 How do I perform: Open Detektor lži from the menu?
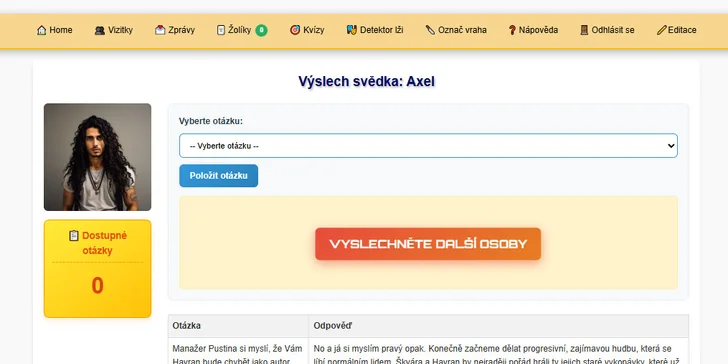coord(375,30)
